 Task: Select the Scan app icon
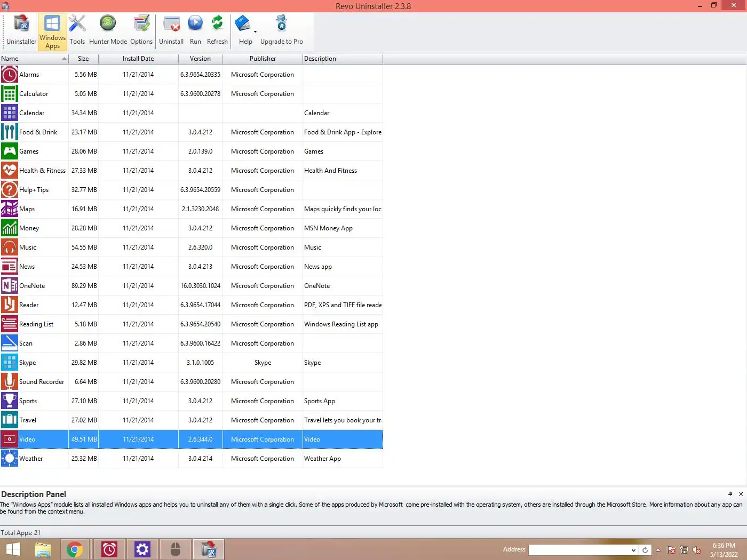(10, 343)
